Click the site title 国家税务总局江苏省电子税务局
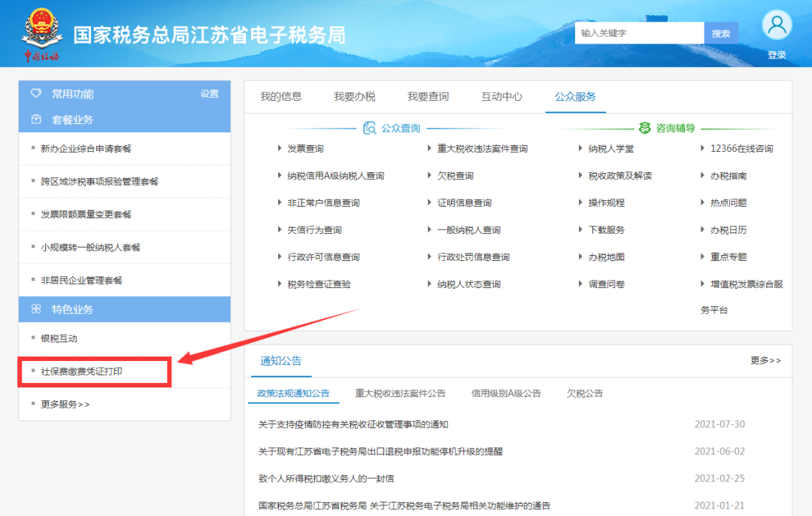This screenshot has width=812, height=516. click(x=209, y=35)
